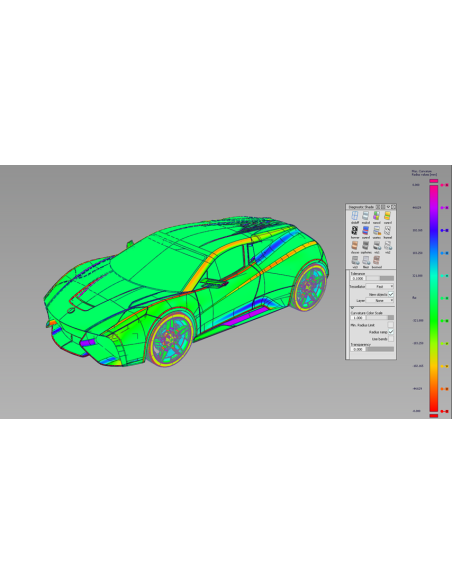Enable the Min. Radius Limit checkbox

[x=391, y=325]
